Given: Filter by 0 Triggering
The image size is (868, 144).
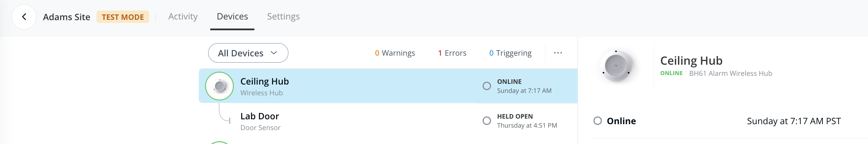Looking at the screenshot, I should click(x=510, y=53).
